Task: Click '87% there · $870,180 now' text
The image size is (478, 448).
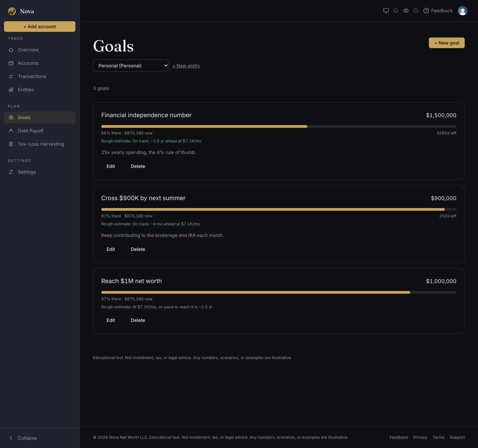Action: pos(127,299)
